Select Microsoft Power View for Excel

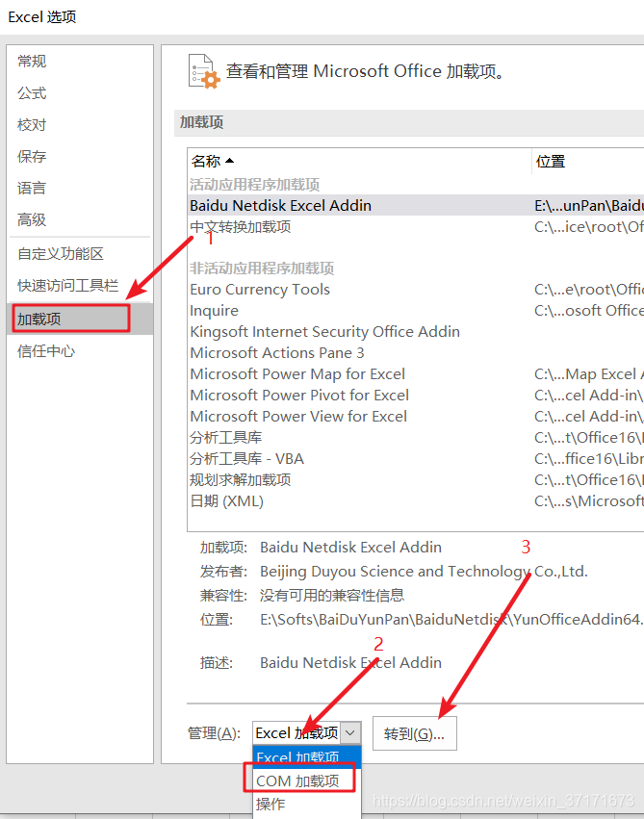coord(416,417)
